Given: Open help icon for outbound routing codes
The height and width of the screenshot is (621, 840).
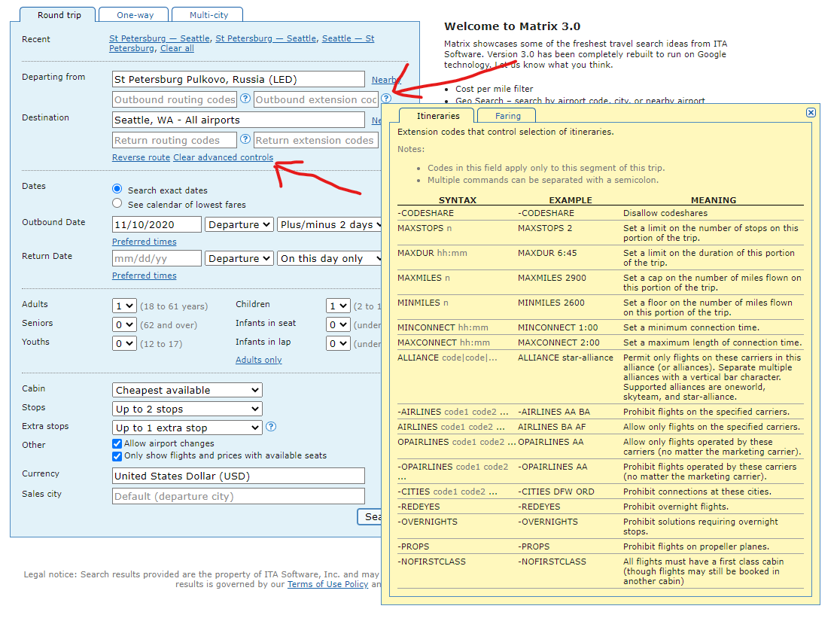Looking at the screenshot, I should 245,99.
